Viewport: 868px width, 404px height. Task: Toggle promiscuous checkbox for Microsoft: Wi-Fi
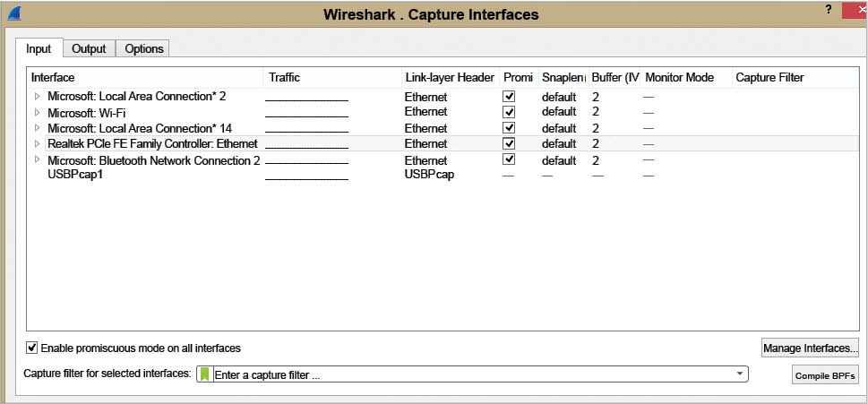click(x=509, y=112)
